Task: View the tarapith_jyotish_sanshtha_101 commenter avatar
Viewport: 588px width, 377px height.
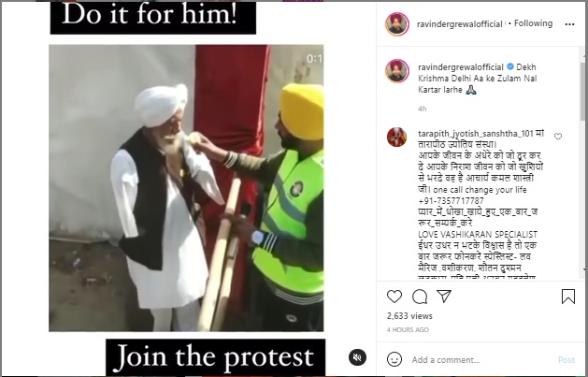Action: [396, 137]
